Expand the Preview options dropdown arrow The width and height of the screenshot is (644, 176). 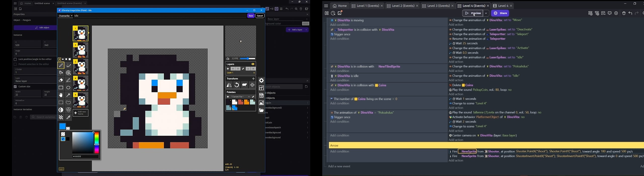486,13
